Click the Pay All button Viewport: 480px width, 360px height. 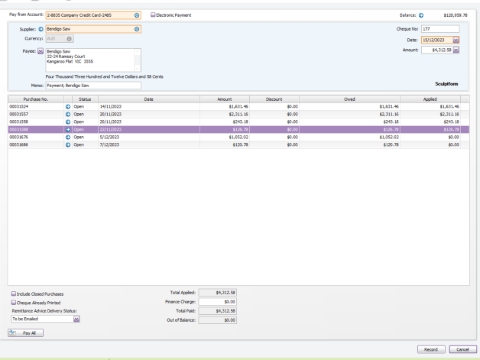point(26,333)
